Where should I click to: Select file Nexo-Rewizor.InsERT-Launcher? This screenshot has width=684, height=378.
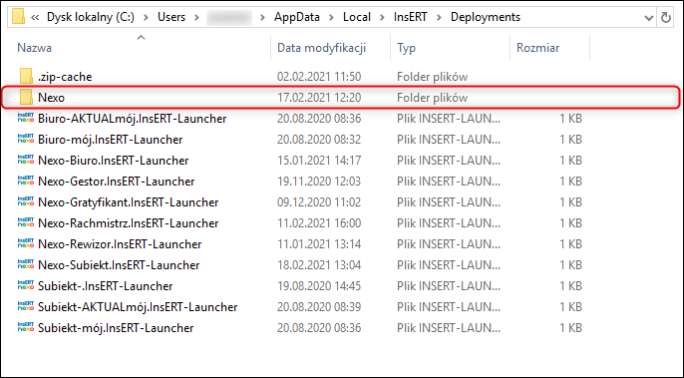[x=120, y=244]
